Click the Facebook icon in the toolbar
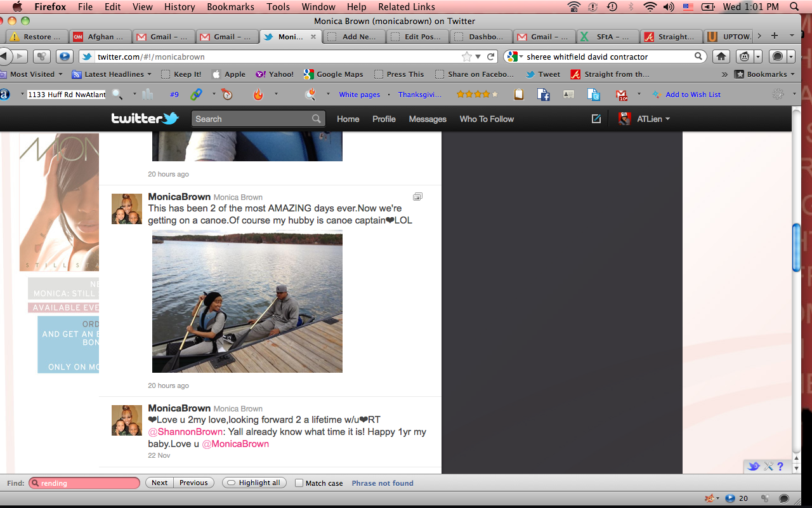The height and width of the screenshot is (508, 812). [544, 95]
